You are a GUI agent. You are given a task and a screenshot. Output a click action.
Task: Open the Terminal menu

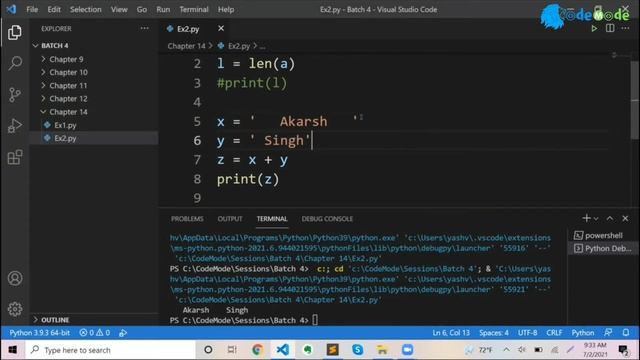194,9
